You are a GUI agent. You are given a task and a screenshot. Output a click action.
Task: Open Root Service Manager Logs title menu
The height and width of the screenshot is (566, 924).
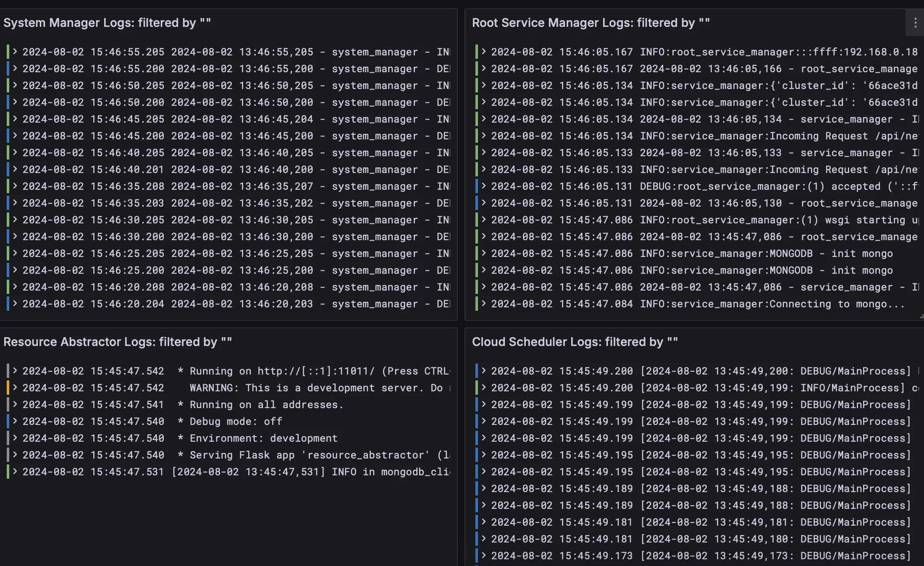(591, 23)
